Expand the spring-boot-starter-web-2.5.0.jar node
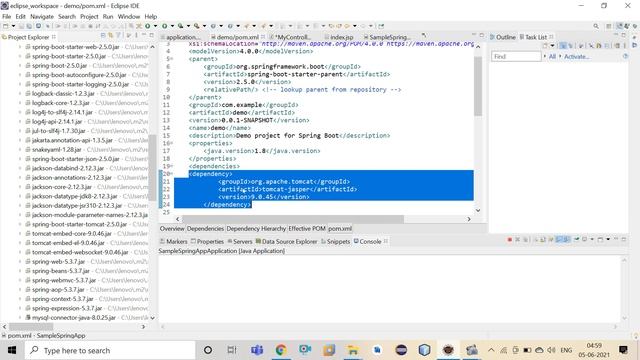This screenshot has height=360, width=640. click(20, 47)
